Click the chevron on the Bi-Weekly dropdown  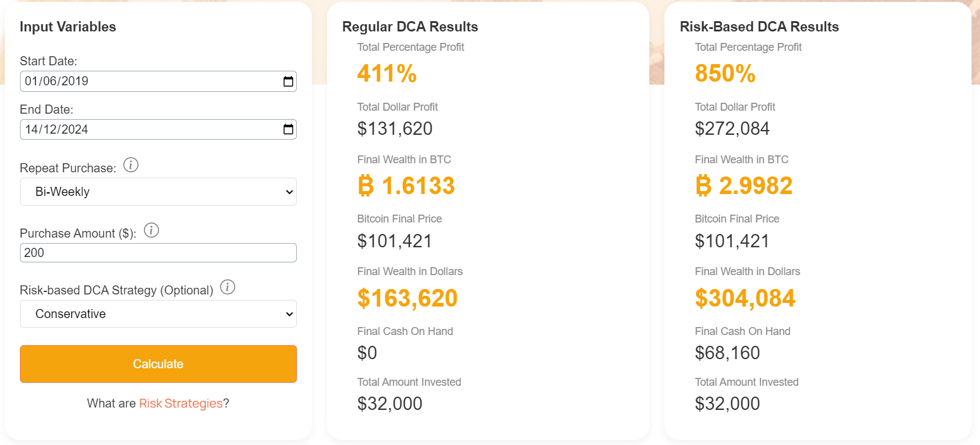click(287, 192)
